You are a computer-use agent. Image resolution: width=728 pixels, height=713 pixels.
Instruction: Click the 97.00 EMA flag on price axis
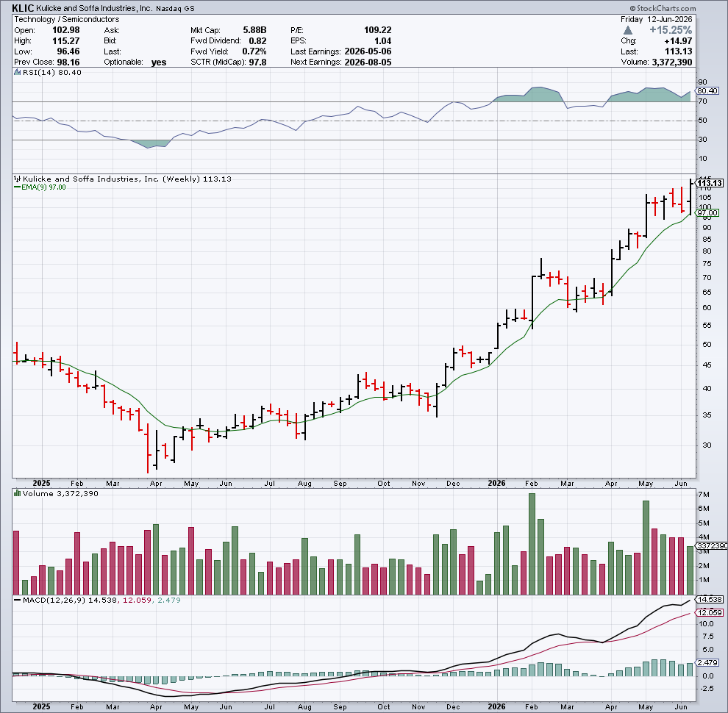[707, 213]
